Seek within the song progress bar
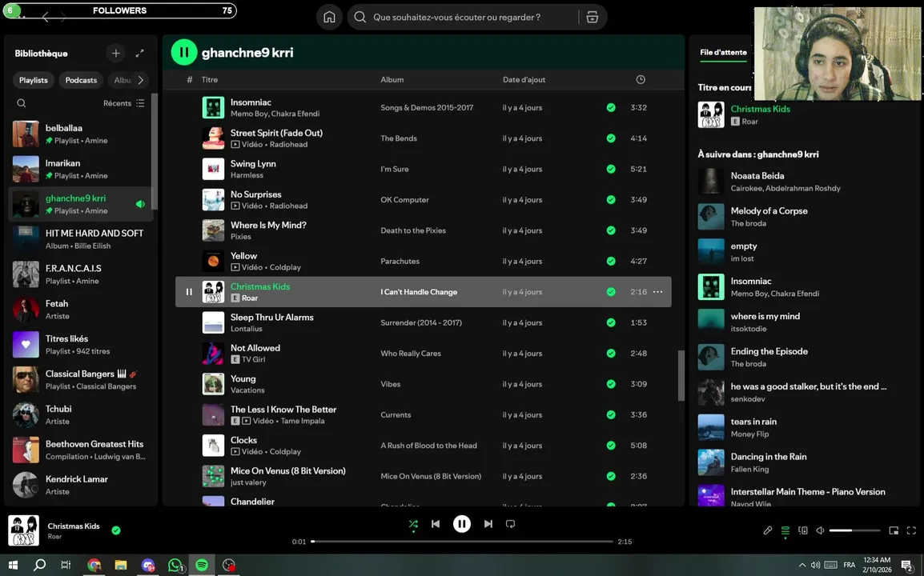 click(462, 542)
